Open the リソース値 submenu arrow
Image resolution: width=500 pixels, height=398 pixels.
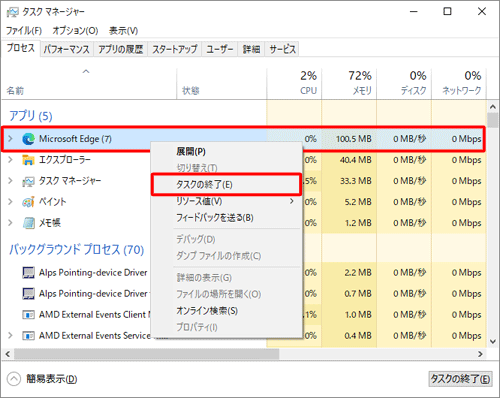(292, 201)
